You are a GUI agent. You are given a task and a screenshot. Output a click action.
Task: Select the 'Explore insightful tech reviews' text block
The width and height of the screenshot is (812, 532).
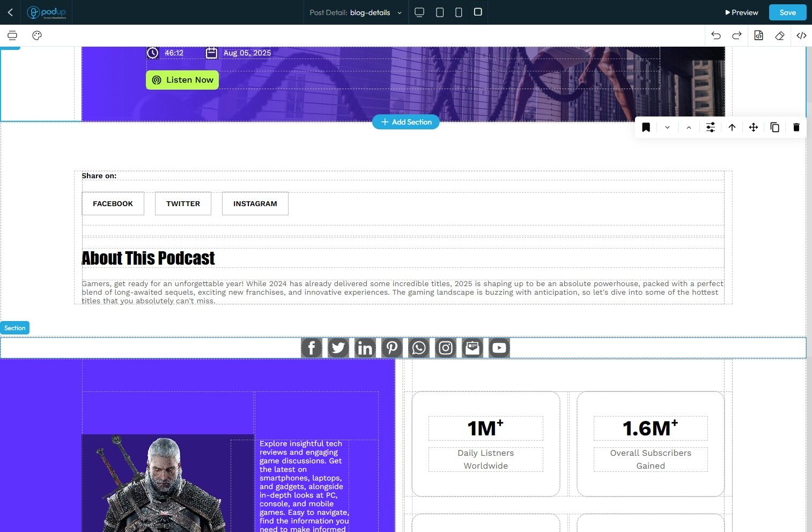tap(304, 486)
